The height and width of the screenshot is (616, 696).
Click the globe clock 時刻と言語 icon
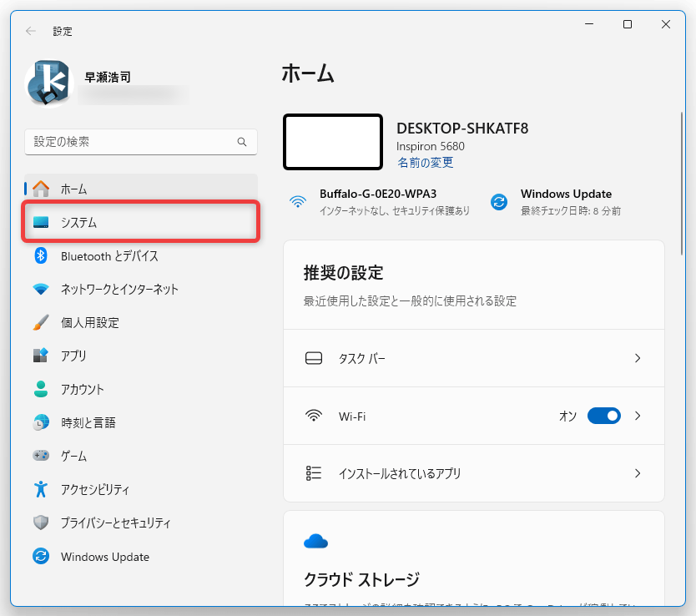tap(41, 422)
